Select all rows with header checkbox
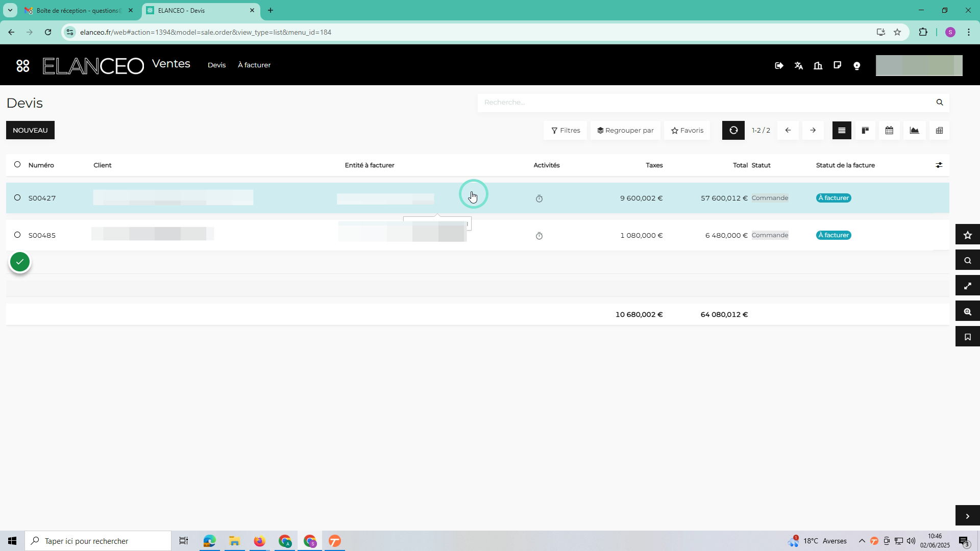980x551 pixels. point(17,165)
